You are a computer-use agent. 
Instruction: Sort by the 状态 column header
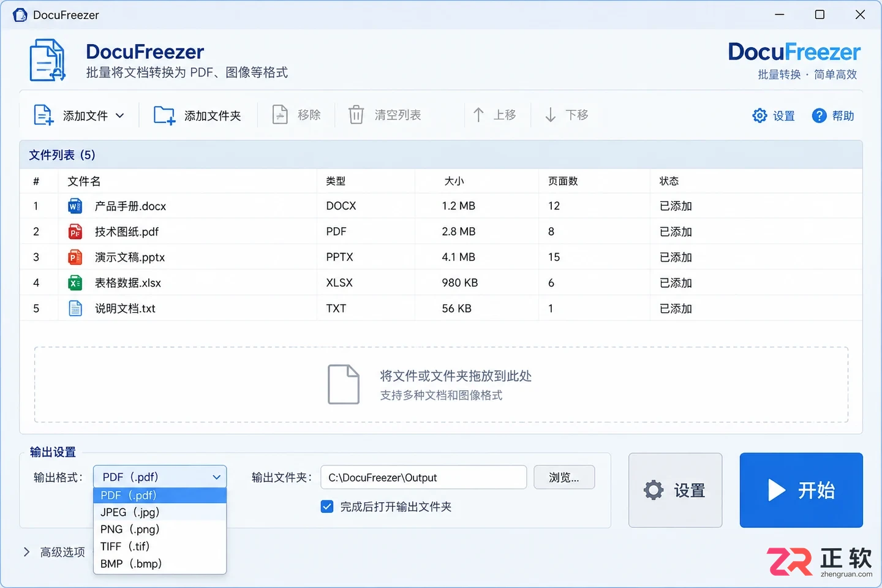[x=669, y=181]
